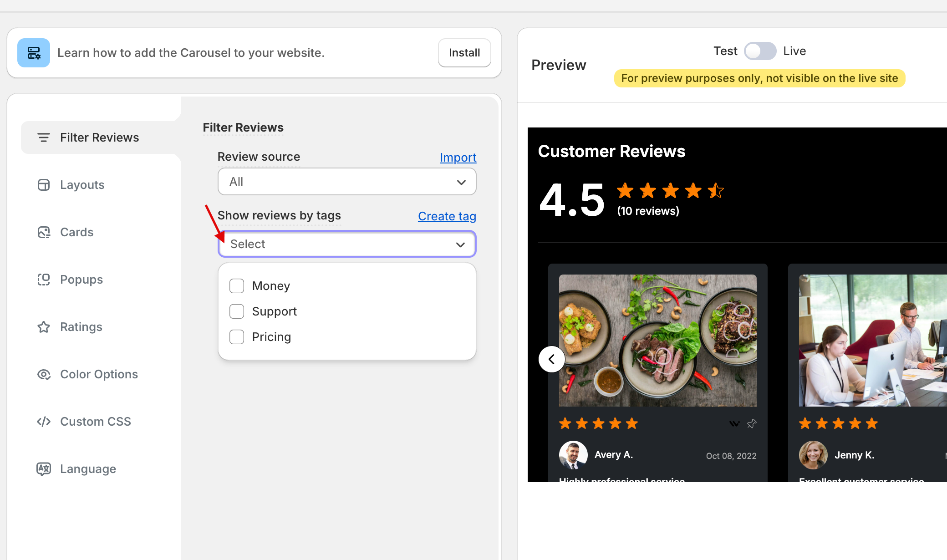
Task: Check the Support tag checkbox
Action: 237,311
